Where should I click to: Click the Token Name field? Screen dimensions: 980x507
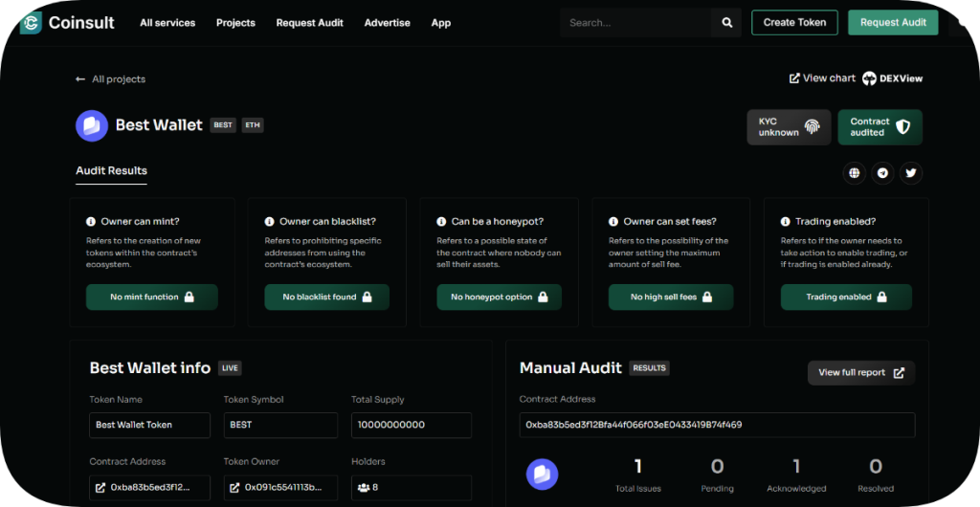click(x=150, y=425)
